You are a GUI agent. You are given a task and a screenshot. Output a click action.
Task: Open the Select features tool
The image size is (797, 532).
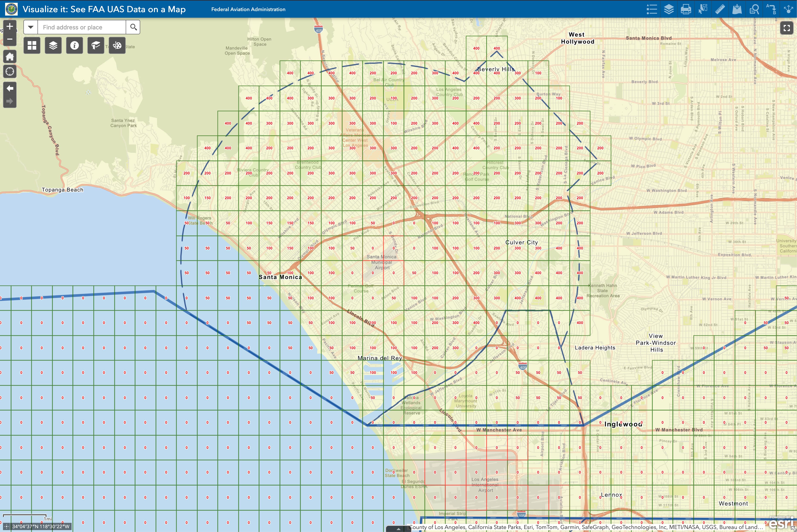coord(703,9)
